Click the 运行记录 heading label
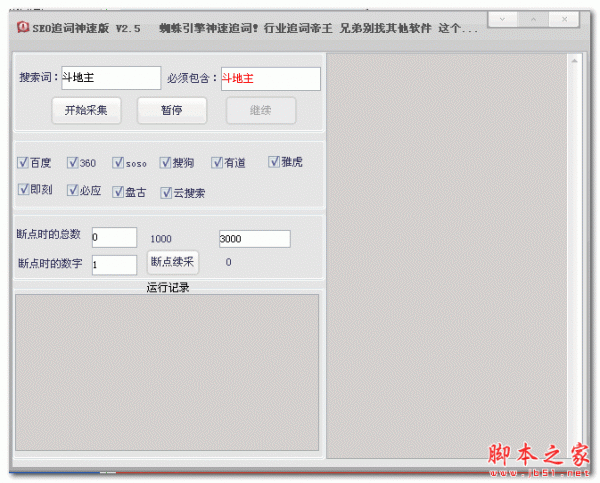The height and width of the screenshot is (483, 600). point(168,288)
